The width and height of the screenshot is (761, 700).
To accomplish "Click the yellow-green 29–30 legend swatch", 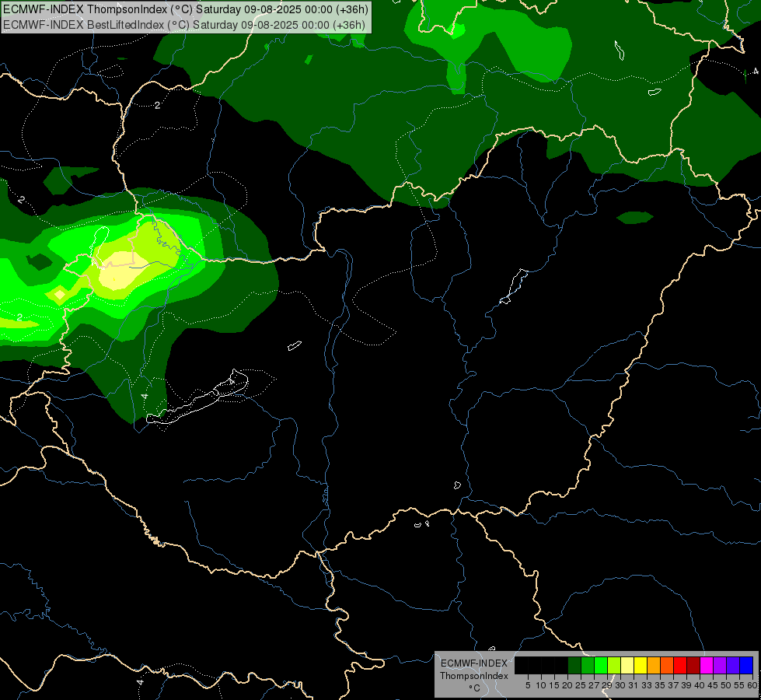I will click(x=614, y=665).
